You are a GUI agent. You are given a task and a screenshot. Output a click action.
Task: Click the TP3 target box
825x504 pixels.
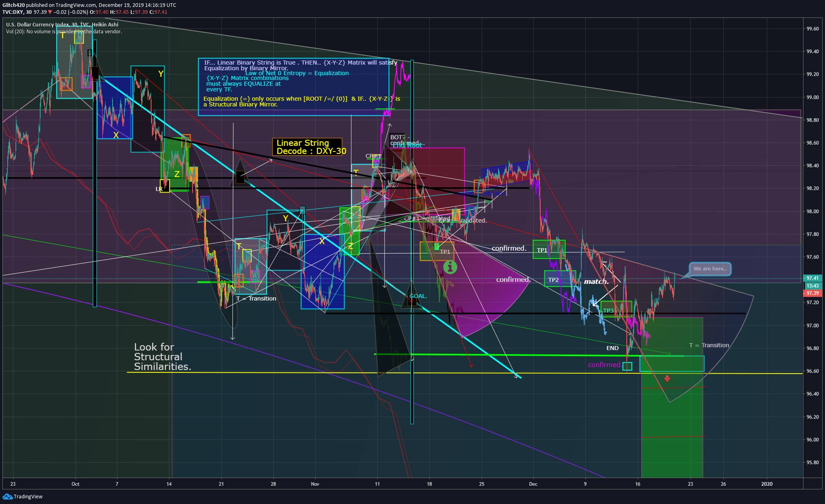click(616, 309)
